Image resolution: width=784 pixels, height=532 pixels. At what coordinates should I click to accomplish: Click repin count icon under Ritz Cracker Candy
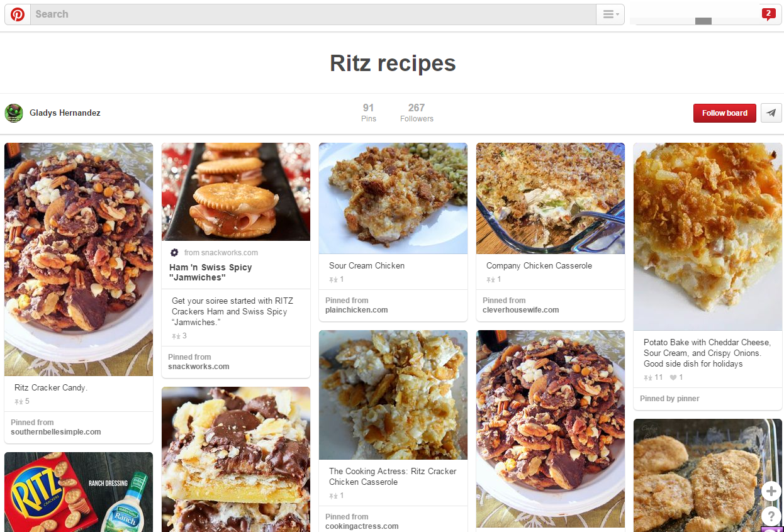pos(19,401)
